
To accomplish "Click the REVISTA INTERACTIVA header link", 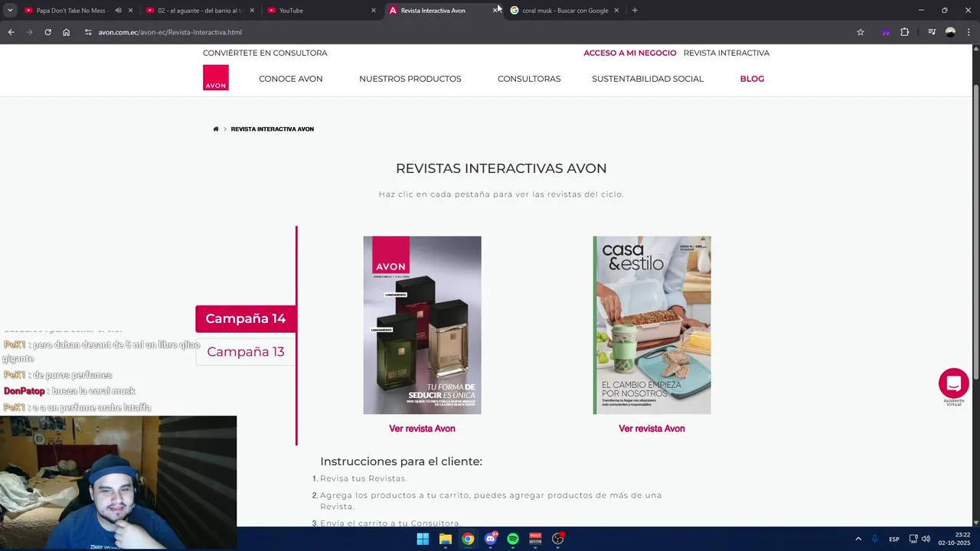I will (x=727, y=53).
